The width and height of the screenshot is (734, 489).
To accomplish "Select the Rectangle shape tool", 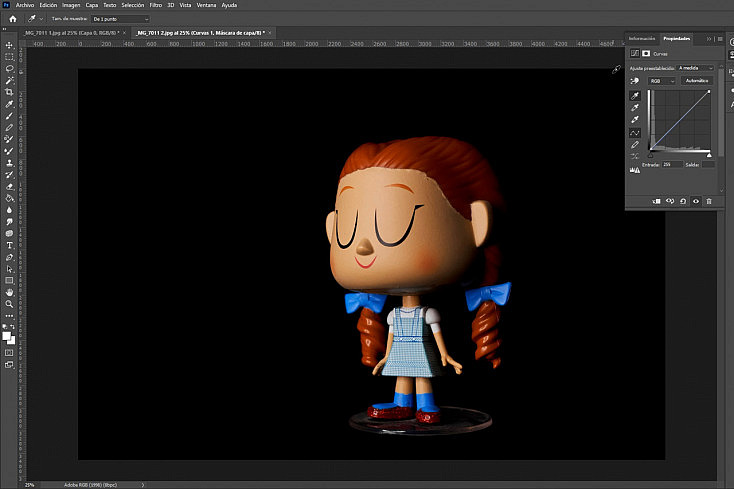I will (9, 281).
